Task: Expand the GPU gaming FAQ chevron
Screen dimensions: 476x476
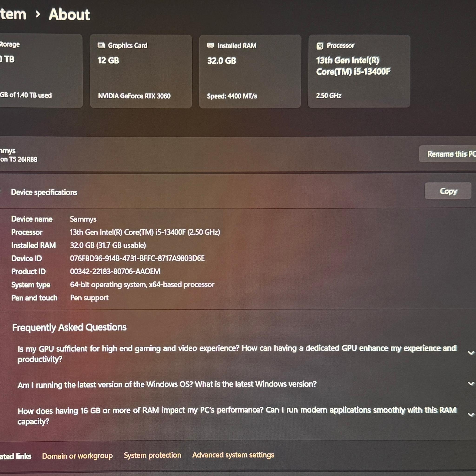Action: pos(471,353)
